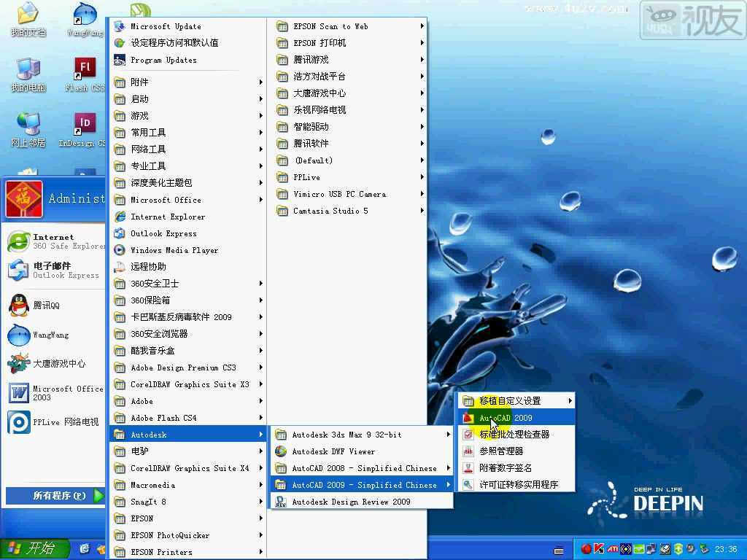Click the 开始 start button
The image size is (747, 560).
(34, 548)
